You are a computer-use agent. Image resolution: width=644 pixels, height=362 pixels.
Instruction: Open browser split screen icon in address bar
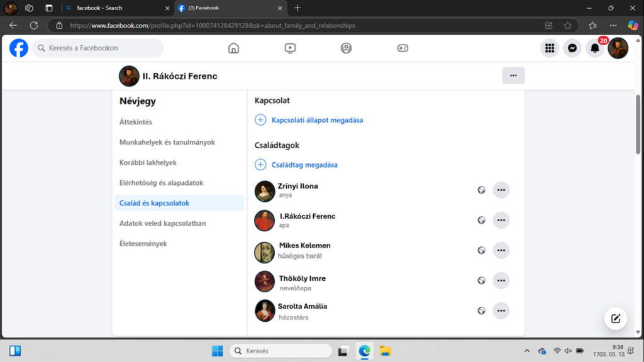pyautogui.click(x=548, y=25)
